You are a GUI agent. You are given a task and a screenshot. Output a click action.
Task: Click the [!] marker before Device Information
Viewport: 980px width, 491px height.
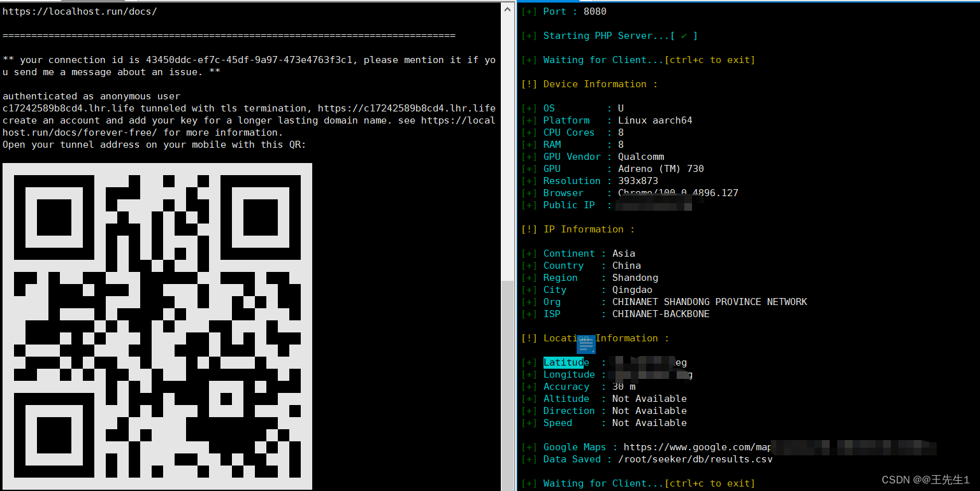coord(529,83)
